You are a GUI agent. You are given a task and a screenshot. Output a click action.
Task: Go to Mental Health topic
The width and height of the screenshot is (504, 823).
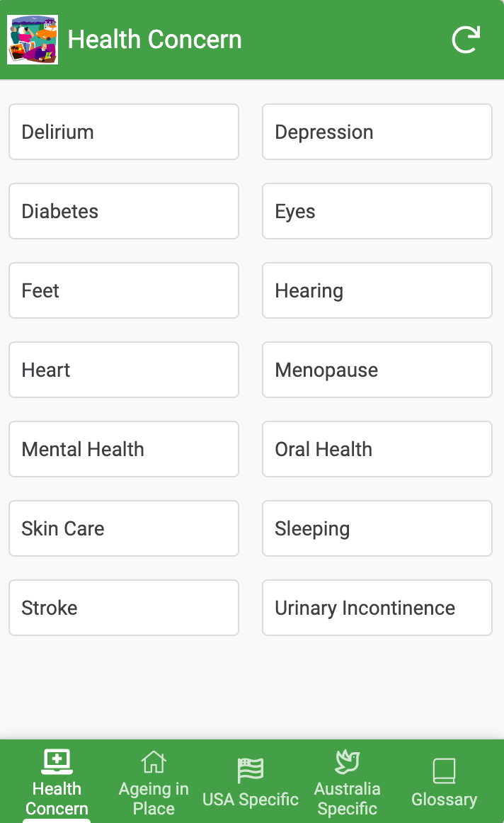pos(124,449)
